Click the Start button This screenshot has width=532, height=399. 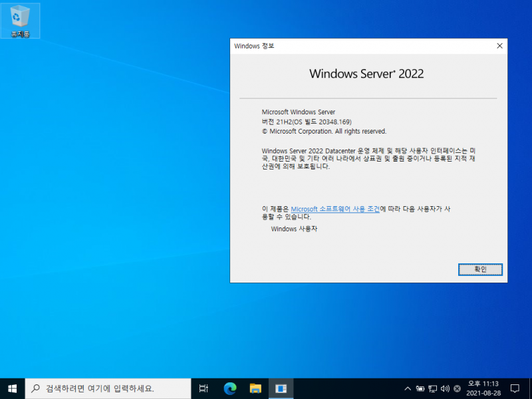[12, 388]
